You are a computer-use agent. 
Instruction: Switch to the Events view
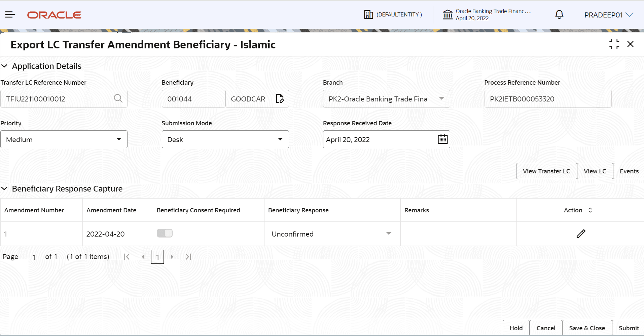tap(629, 171)
